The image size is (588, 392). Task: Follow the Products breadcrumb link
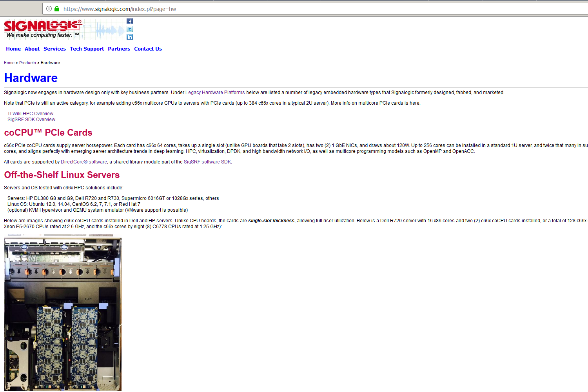[x=27, y=63]
